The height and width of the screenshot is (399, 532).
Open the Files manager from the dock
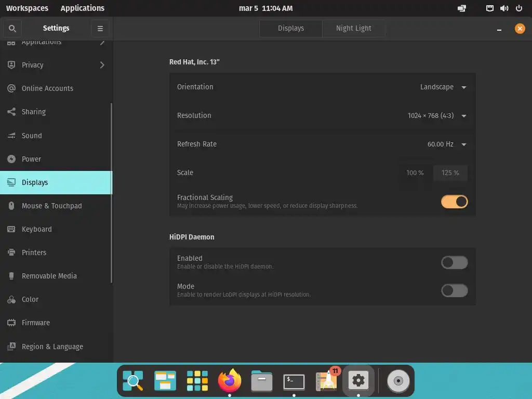point(262,381)
